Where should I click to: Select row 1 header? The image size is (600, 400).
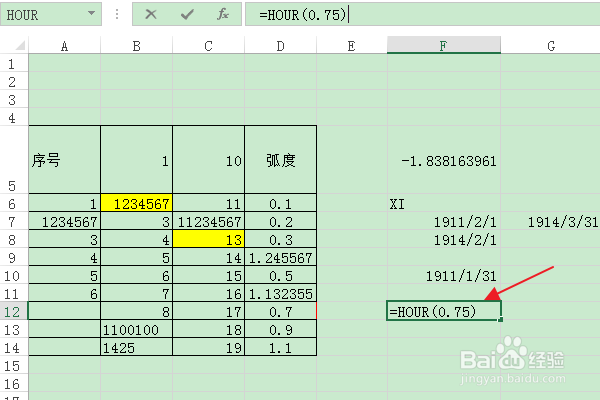[x=14, y=63]
